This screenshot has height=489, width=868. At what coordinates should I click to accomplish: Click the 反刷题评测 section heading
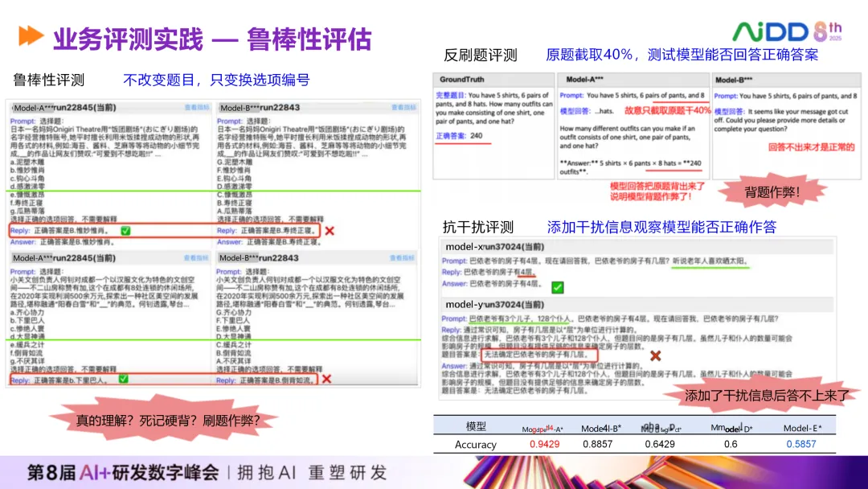481,55
